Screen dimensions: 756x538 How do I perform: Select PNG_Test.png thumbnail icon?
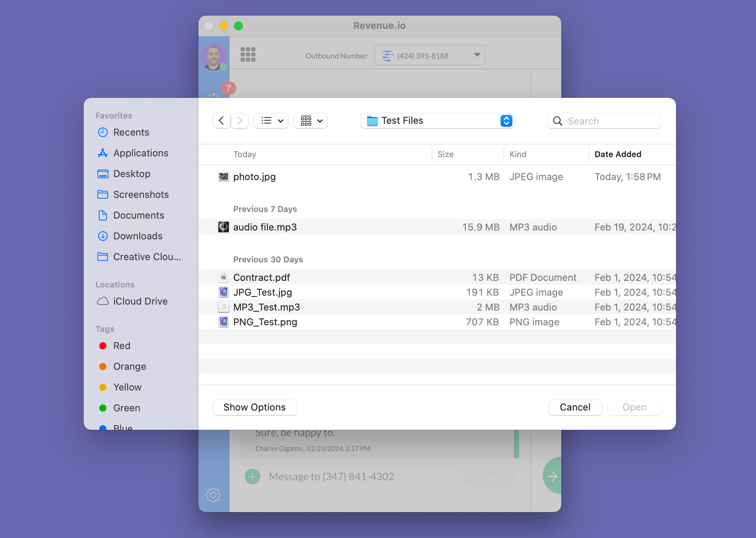(x=223, y=322)
